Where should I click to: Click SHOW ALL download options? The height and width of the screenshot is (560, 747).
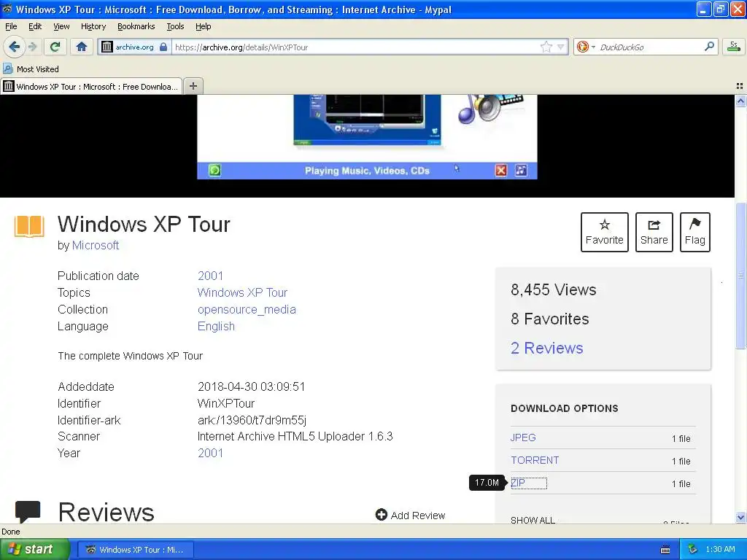point(533,519)
